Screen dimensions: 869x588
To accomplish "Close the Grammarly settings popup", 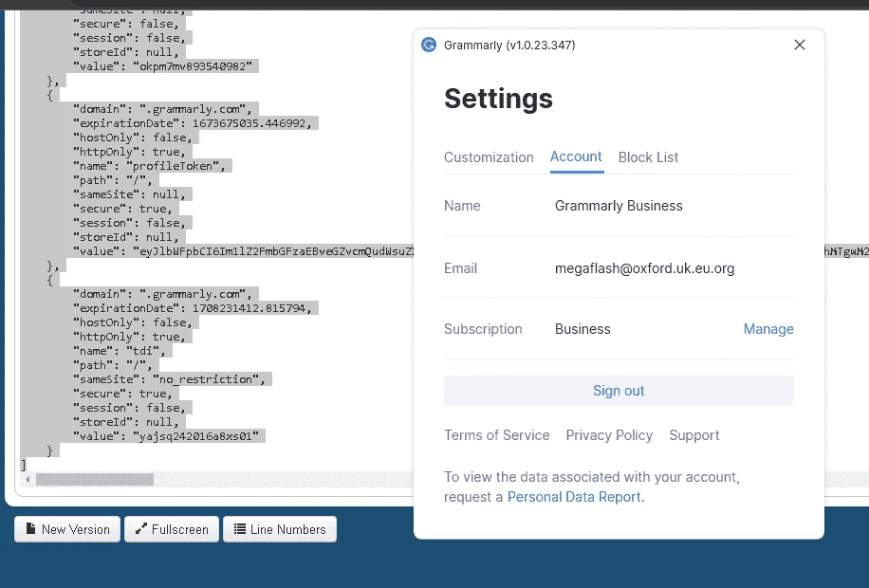I will (x=799, y=45).
